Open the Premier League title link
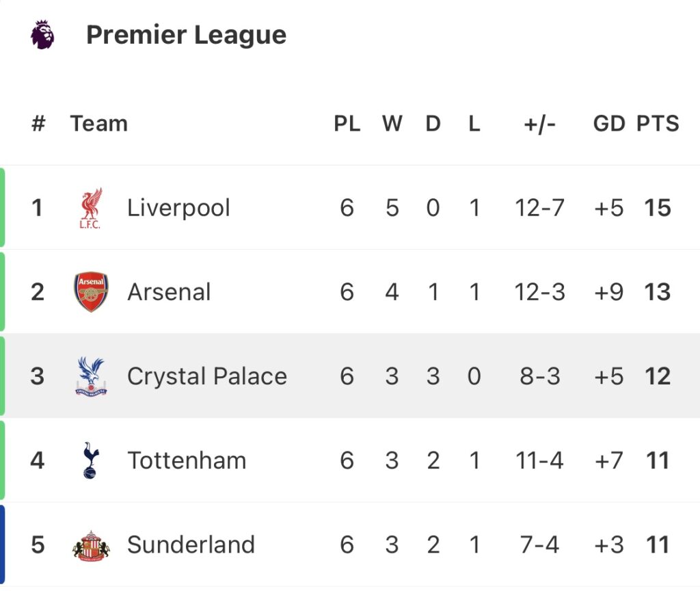700x591 pixels. click(x=186, y=35)
